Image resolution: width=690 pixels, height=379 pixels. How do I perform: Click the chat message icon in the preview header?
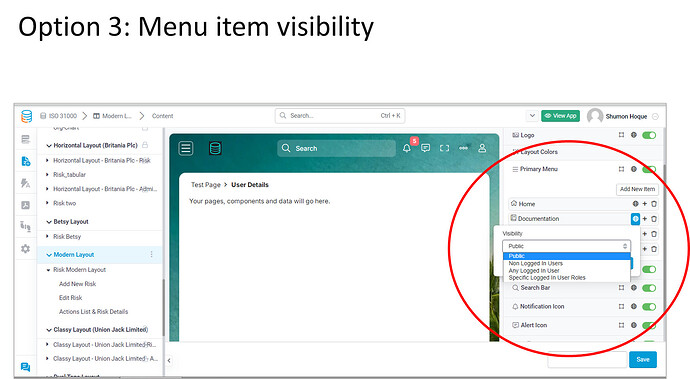click(x=426, y=148)
